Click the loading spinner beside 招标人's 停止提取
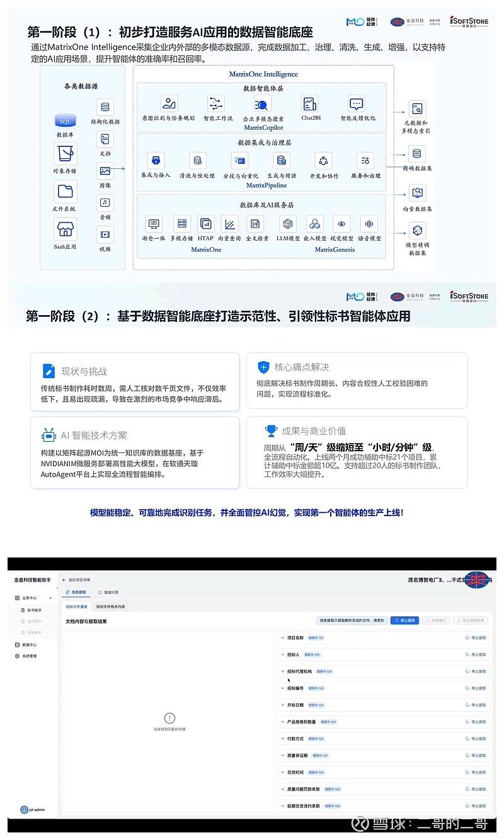 pos(466,655)
